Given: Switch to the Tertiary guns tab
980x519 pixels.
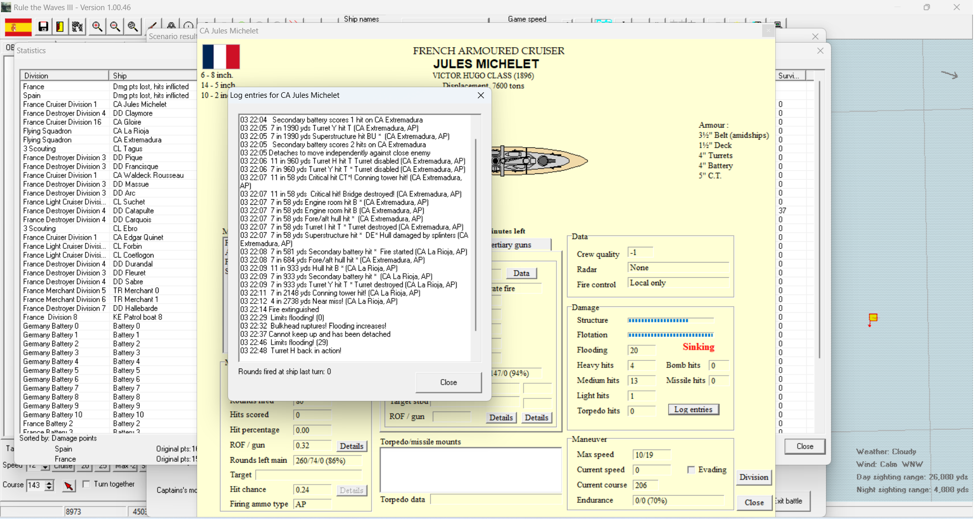Looking at the screenshot, I should click(521, 245).
